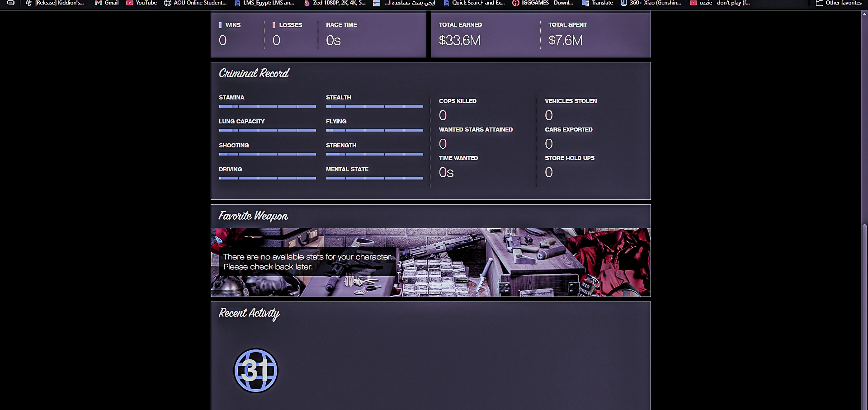Click the Criminal Record heading

pyautogui.click(x=254, y=73)
